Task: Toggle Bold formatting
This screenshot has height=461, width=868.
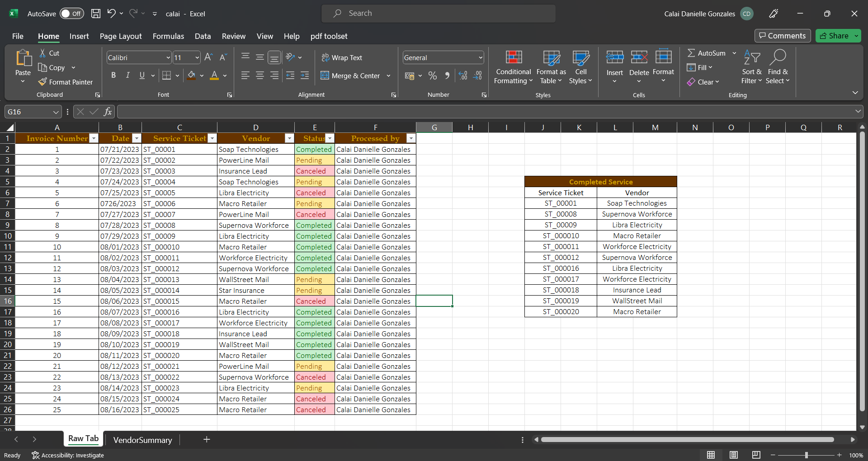Action: [113, 75]
